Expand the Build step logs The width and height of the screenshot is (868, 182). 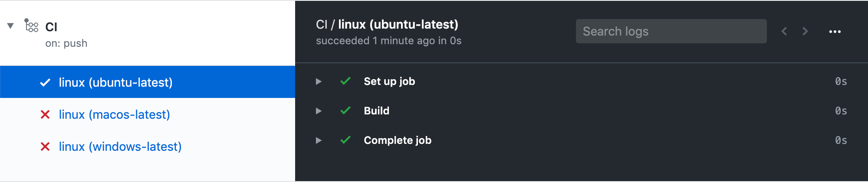(582, 111)
